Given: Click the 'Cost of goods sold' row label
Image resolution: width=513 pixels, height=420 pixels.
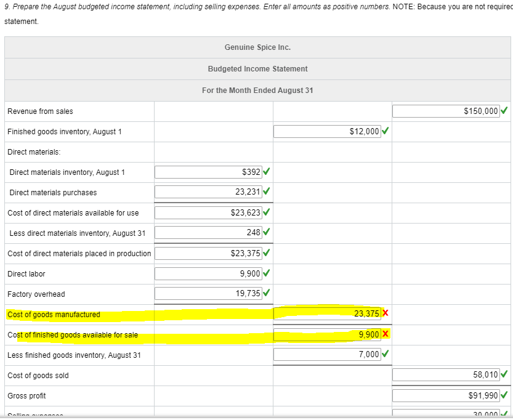Looking at the screenshot, I should click(38, 375).
